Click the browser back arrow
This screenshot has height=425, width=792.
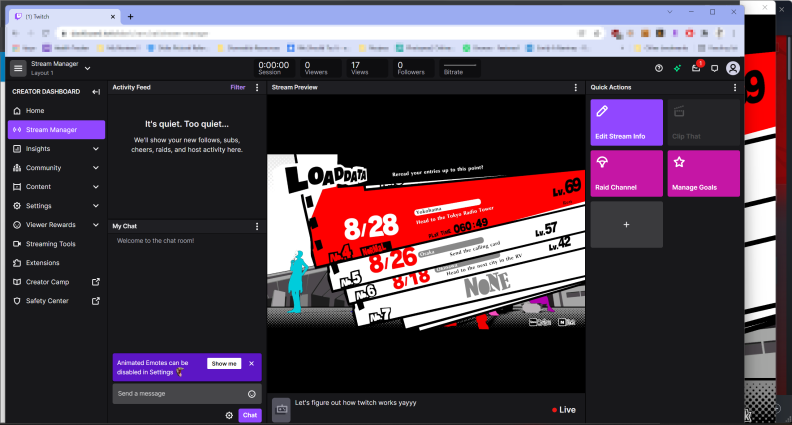pyautogui.click(x=16, y=33)
